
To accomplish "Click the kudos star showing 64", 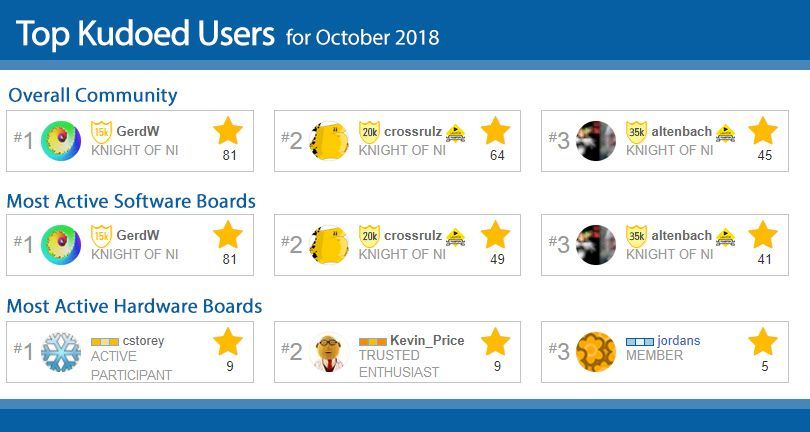I will 495,131.
